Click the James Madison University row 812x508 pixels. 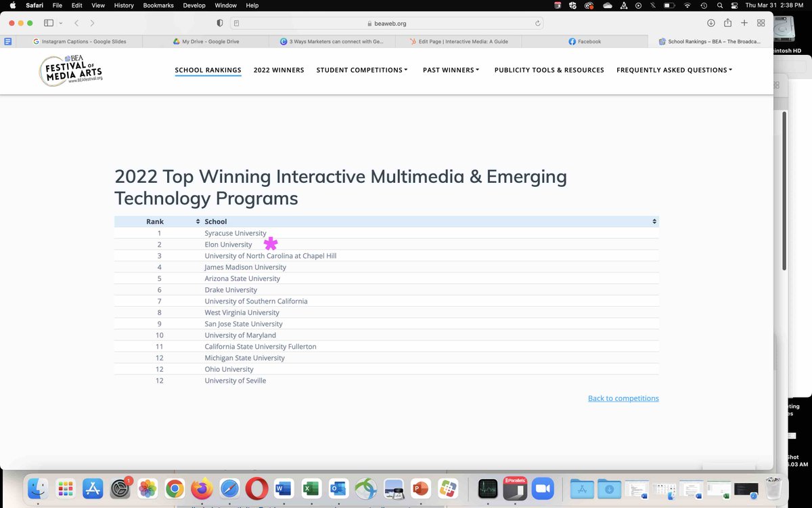(386, 267)
